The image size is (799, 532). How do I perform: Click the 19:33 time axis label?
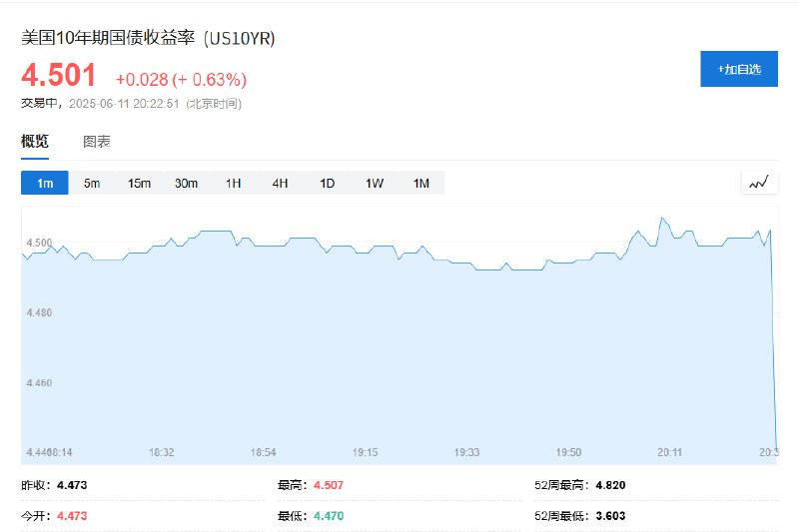click(466, 452)
